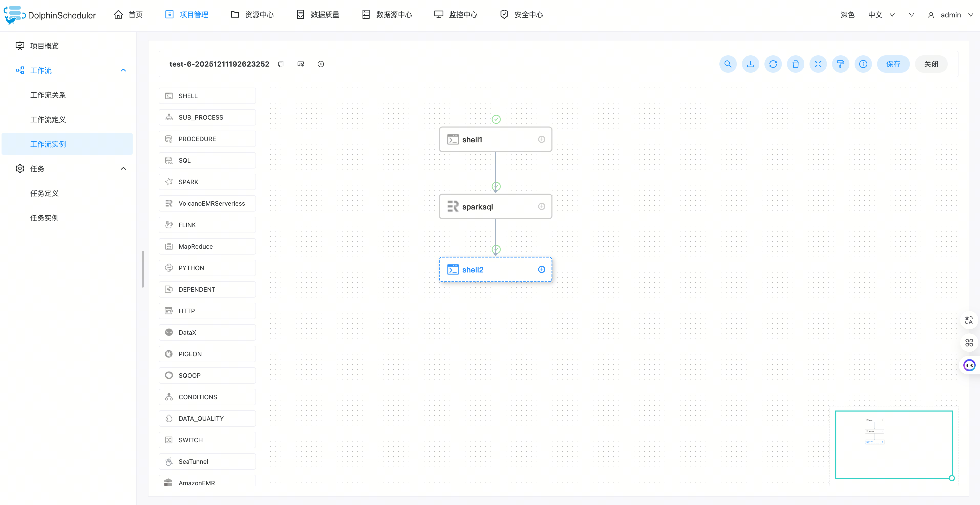Click the DAG minimap thumbnail
980x505 pixels.
pyautogui.click(x=893, y=444)
